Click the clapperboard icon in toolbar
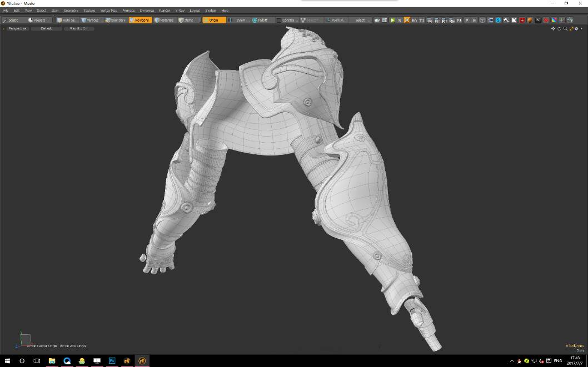The width and height of the screenshot is (588, 367). point(385,20)
